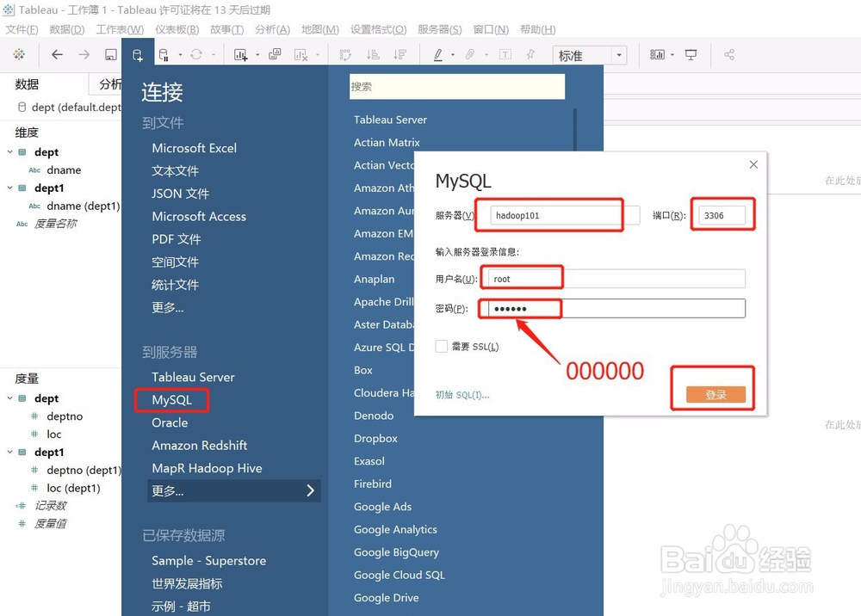
Task: Open the 服务器(S) menu
Action: (x=439, y=29)
